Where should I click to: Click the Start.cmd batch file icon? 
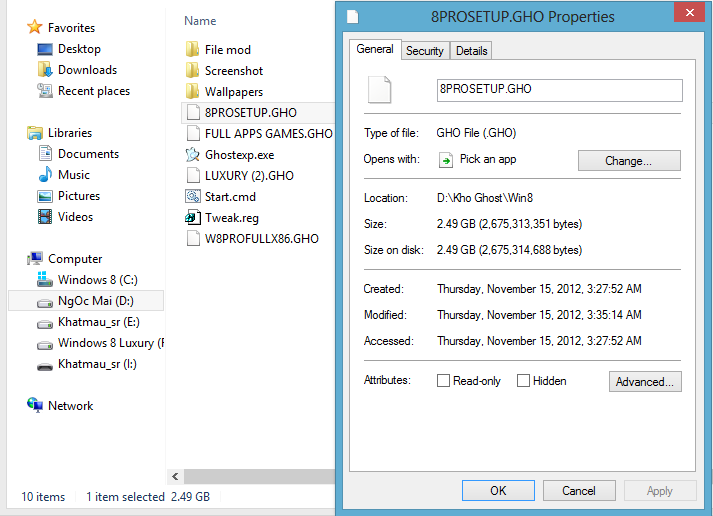193,196
